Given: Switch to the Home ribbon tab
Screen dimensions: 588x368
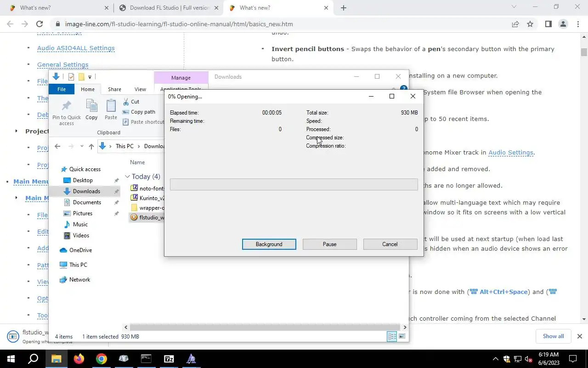Looking at the screenshot, I should (x=88, y=89).
